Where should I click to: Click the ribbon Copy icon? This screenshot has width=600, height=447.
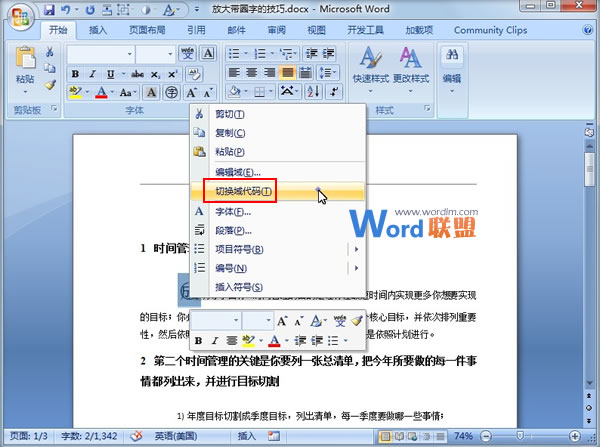50,68
